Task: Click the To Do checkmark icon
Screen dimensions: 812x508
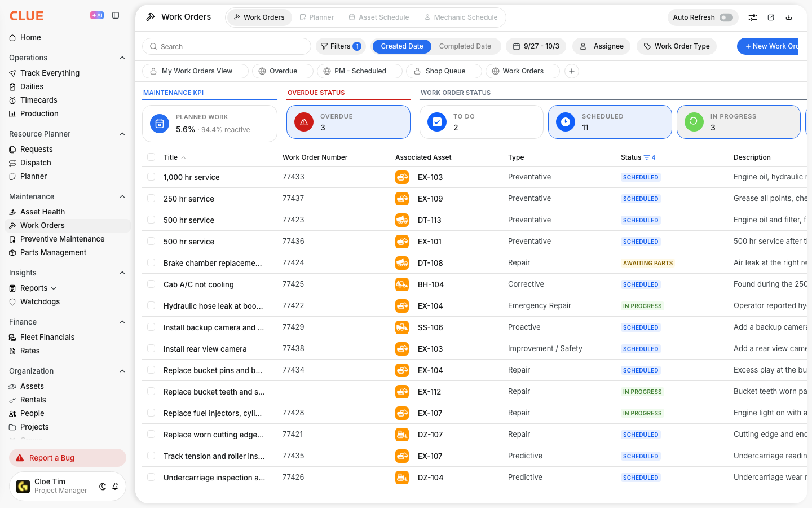Action: point(437,122)
